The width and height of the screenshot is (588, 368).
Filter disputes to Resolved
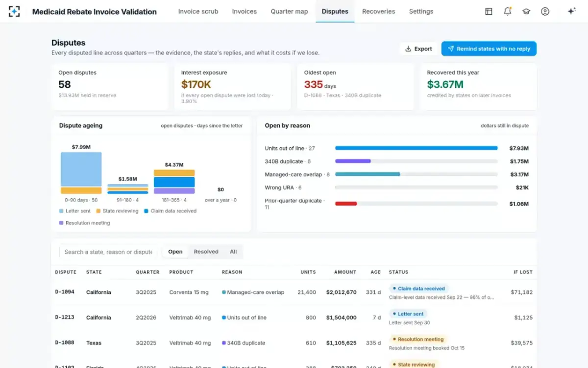(x=206, y=252)
